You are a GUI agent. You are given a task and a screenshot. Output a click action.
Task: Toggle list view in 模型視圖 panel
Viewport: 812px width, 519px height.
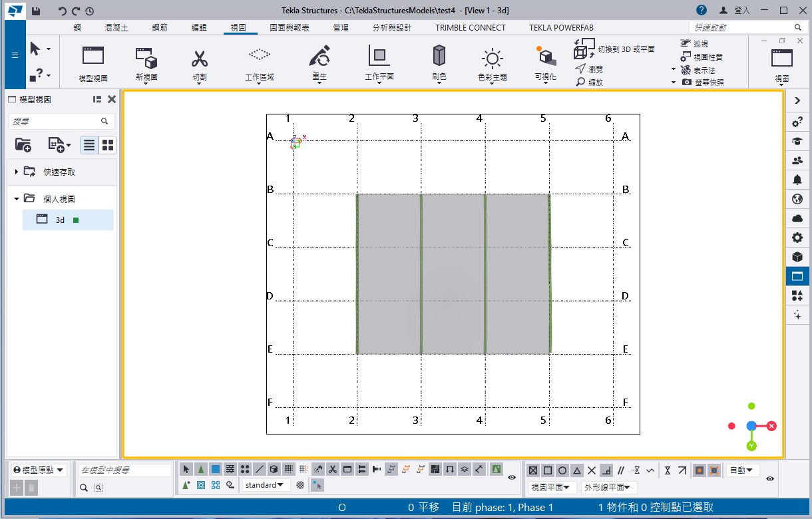click(89, 145)
